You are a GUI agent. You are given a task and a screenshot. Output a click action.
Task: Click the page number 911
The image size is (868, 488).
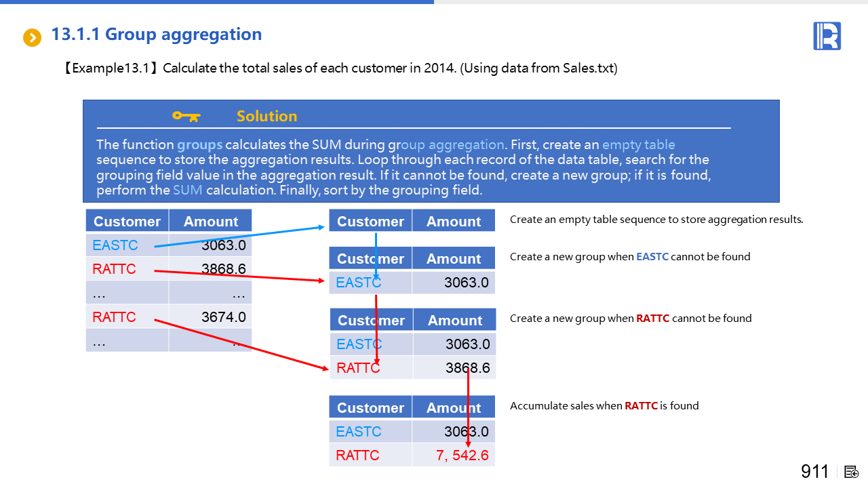(x=814, y=472)
